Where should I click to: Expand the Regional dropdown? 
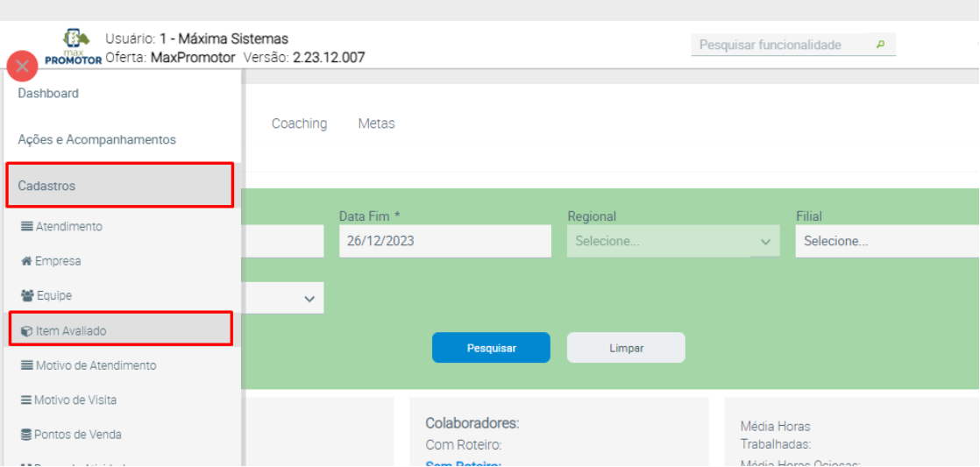(x=672, y=241)
